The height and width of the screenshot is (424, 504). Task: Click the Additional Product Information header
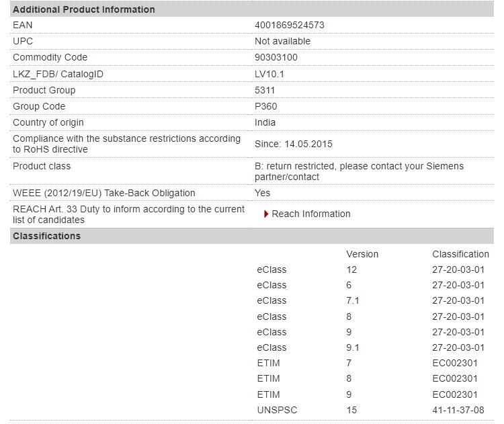252,9
